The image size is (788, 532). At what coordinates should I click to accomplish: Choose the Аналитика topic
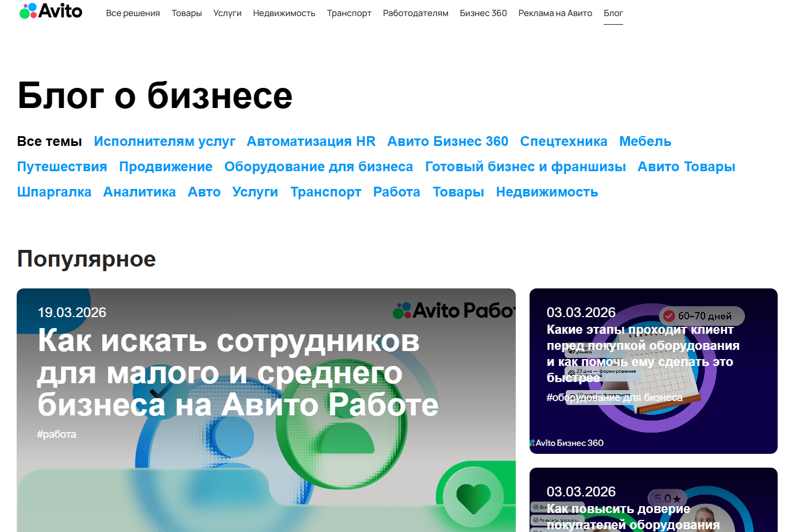[140, 192]
